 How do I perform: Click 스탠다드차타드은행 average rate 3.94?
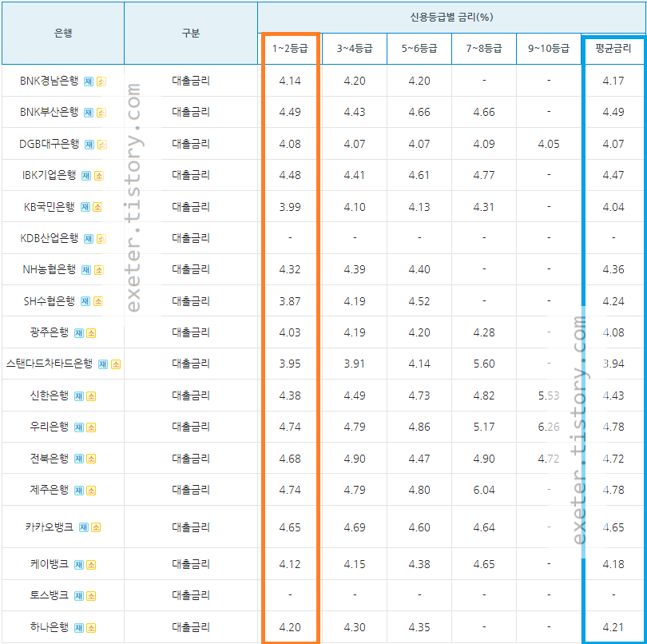point(613,364)
